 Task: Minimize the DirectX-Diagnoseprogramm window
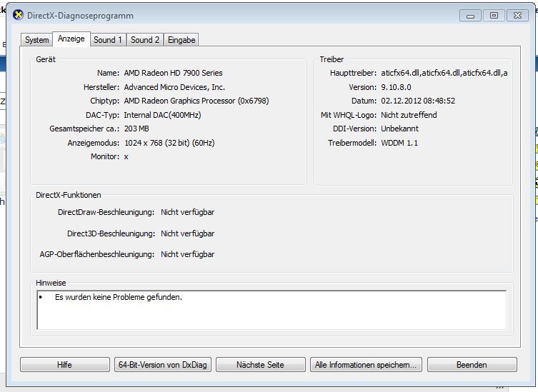point(470,16)
